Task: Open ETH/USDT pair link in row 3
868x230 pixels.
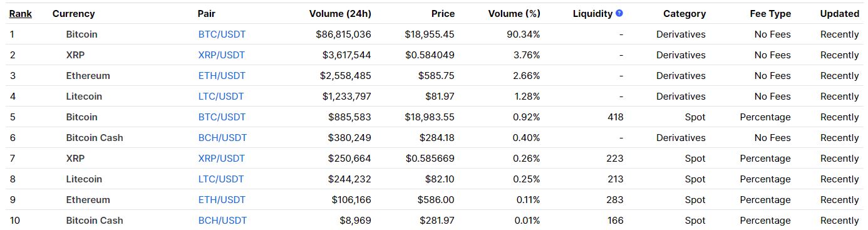Action: pyautogui.click(x=222, y=76)
